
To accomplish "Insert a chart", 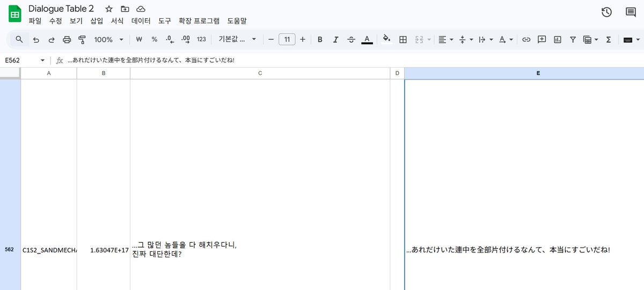I will pyautogui.click(x=557, y=39).
